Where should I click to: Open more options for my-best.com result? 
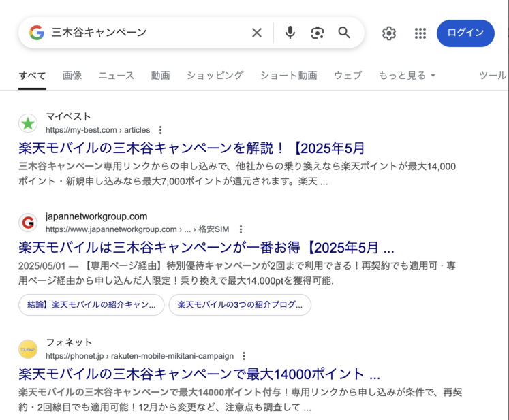pos(160,130)
